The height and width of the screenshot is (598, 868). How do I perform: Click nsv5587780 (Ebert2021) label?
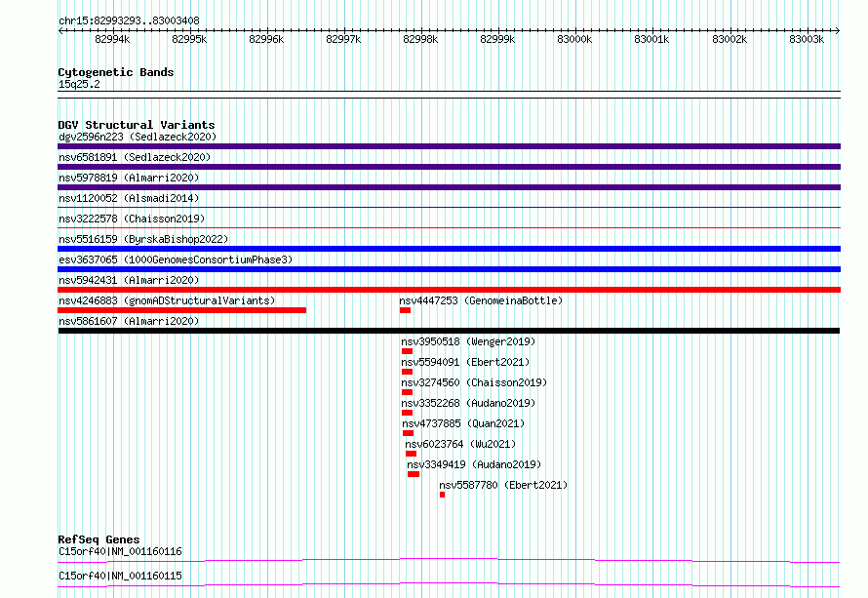pos(503,485)
